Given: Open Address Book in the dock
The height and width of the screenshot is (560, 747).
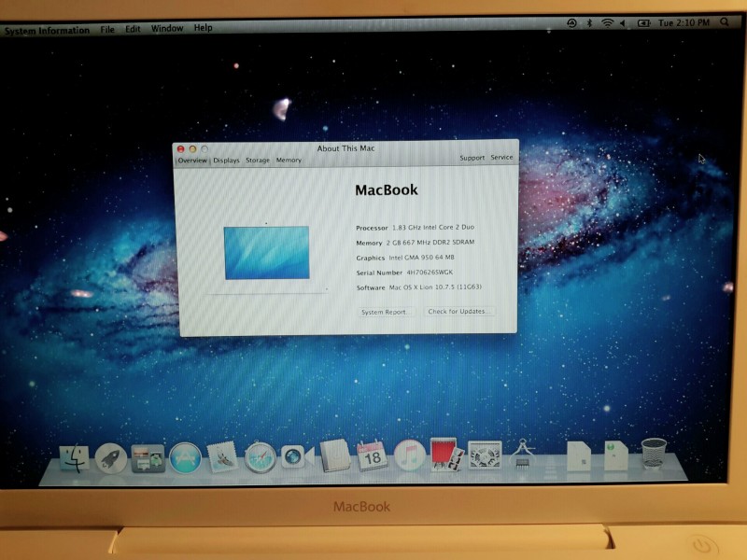Looking at the screenshot, I should (x=335, y=456).
